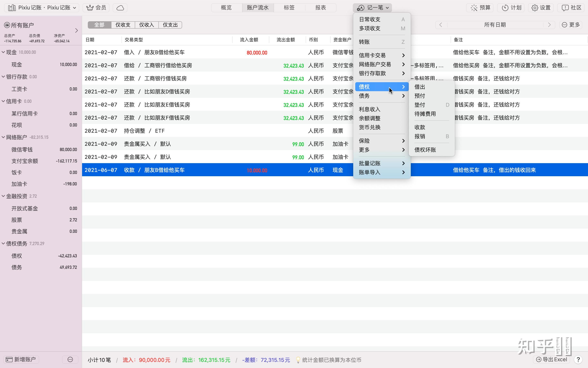
Task: Collapse the 金融投资 account group
Action: click(x=3, y=196)
